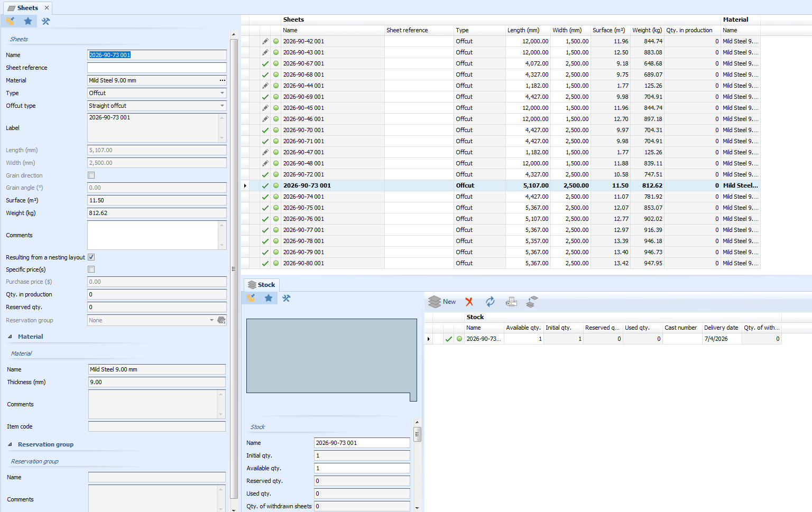Click the delivery date cell 7/4/2026
812x512 pixels.
[x=722, y=339]
